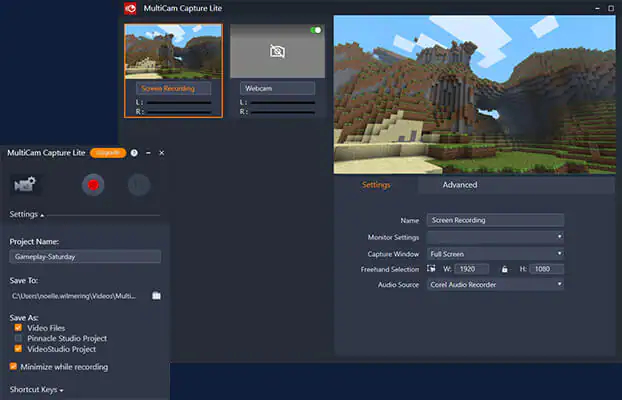This screenshot has width=622, height=400.
Task: Browse for Save To folder icon
Action: 156,296
